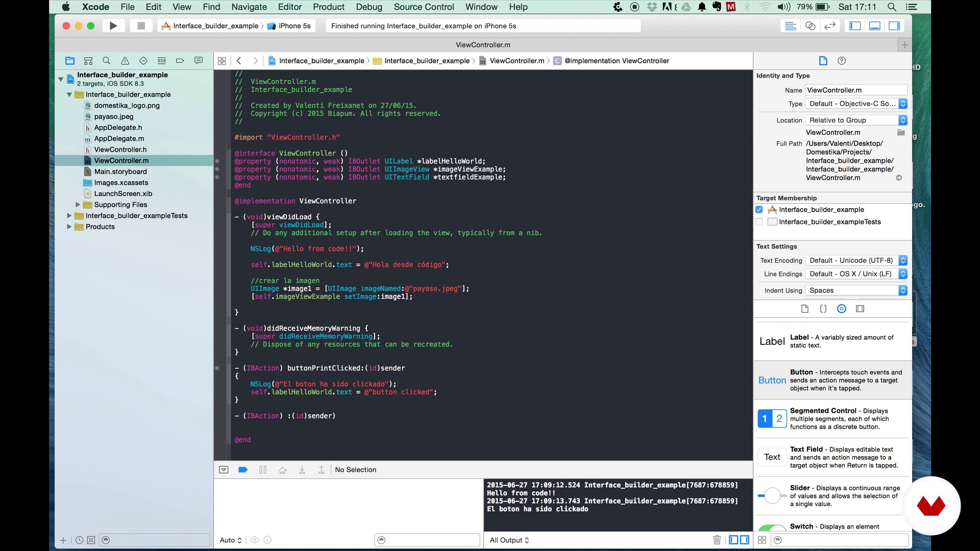Open the Navigate menu
The width and height of the screenshot is (980, 551).
pos(249,7)
